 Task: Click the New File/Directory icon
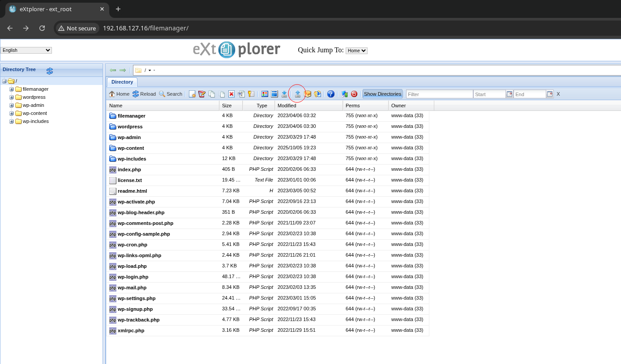point(192,94)
